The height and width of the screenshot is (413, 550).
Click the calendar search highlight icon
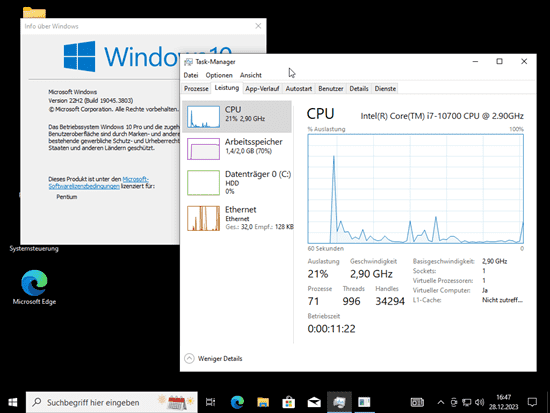[x=176, y=402]
